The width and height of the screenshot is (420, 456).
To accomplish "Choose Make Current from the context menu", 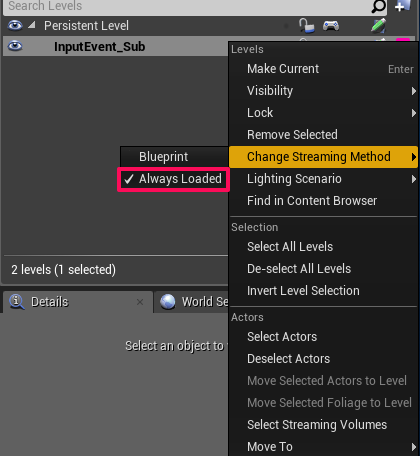I will click(323, 69).
